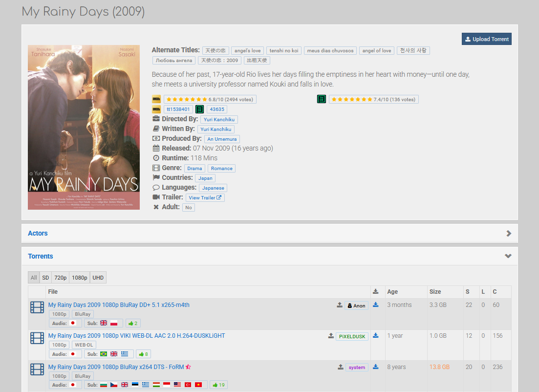Open the system uploader badge
The height and width of the screenshot is (392, 539).
[357, 367]
